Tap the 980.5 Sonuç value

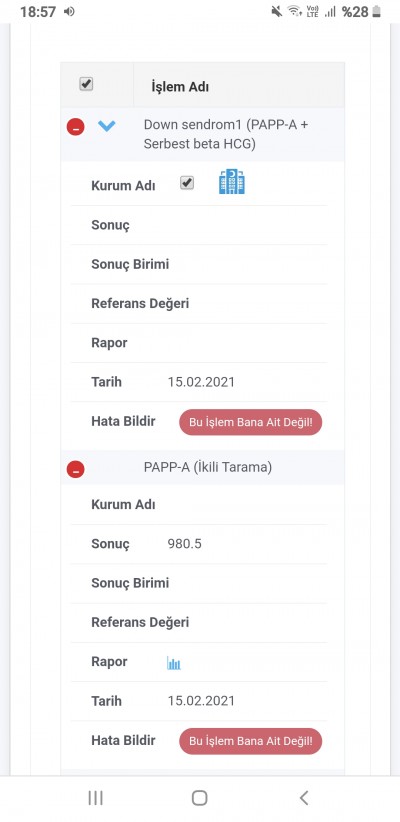pyautogui.click(x=185, y=544)
